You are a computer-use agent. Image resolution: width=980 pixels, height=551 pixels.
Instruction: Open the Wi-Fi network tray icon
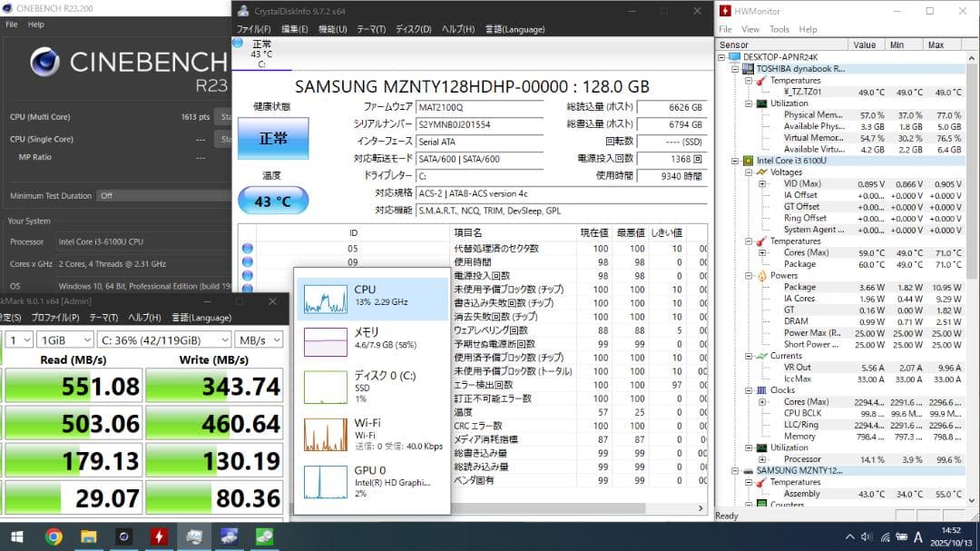pyautogui.click(x=885, y=536)
